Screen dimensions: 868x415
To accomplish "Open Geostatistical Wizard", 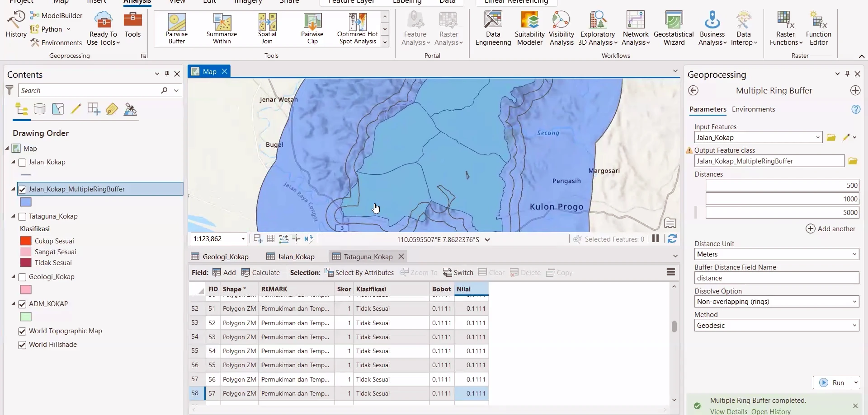I will [674, 28].
